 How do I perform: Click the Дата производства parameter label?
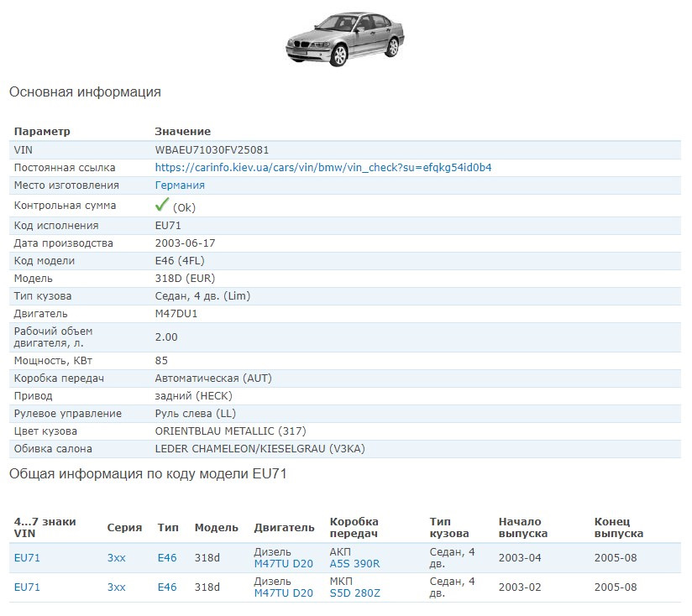[64, 243]
